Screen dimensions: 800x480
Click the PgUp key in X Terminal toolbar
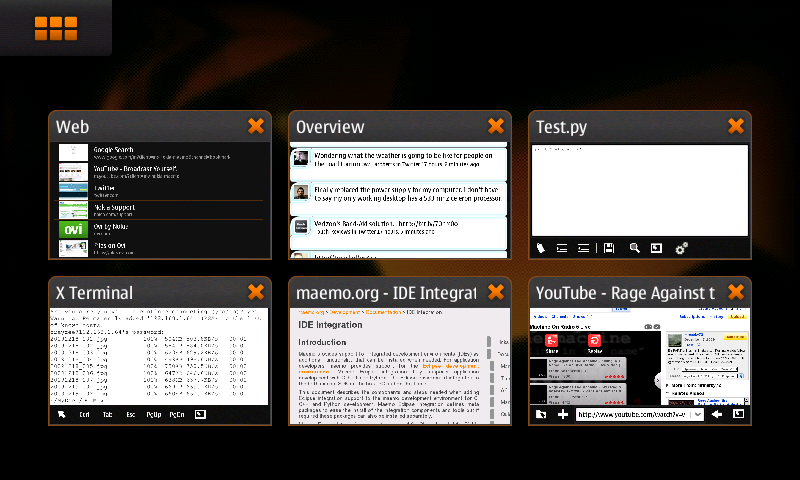pyautogui.click(x=154, y=415)
